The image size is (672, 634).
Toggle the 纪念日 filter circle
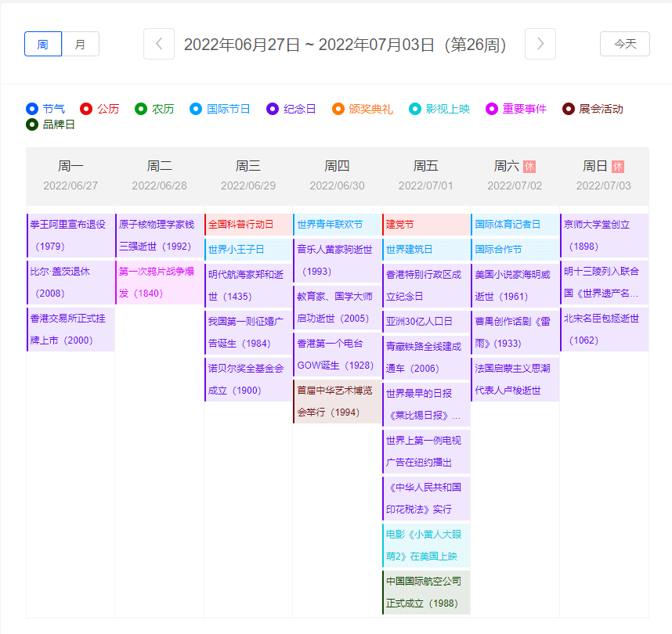click(273, 109)
